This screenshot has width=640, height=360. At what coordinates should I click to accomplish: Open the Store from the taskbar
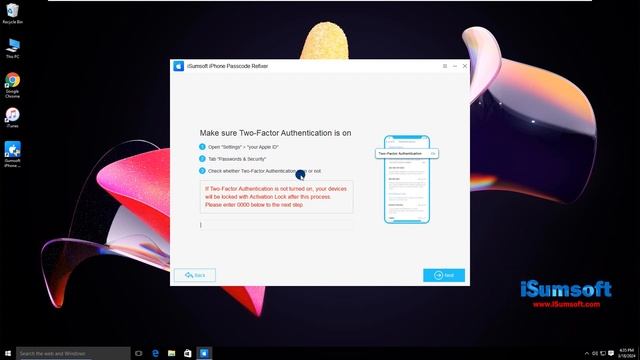click(188, 353)
